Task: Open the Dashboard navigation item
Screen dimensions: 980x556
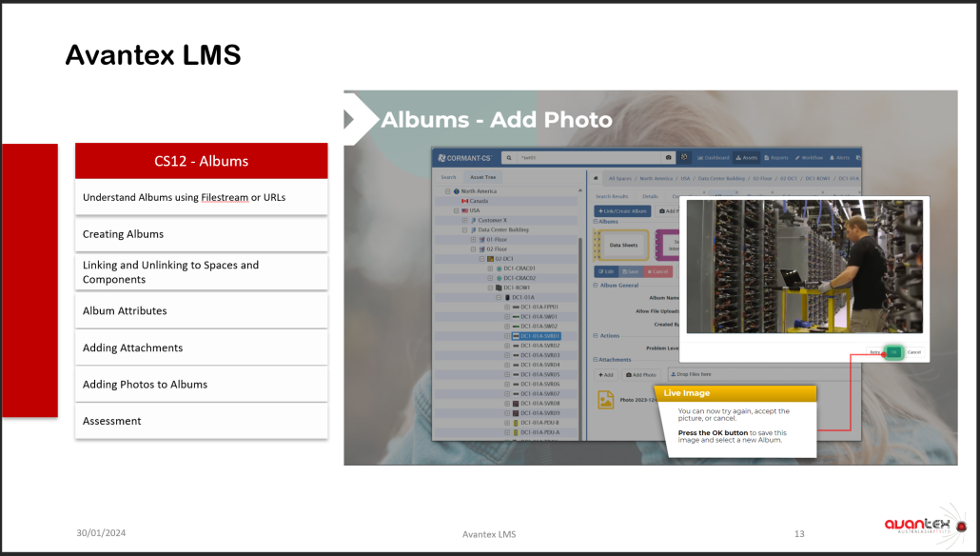Action: [713, 157]
